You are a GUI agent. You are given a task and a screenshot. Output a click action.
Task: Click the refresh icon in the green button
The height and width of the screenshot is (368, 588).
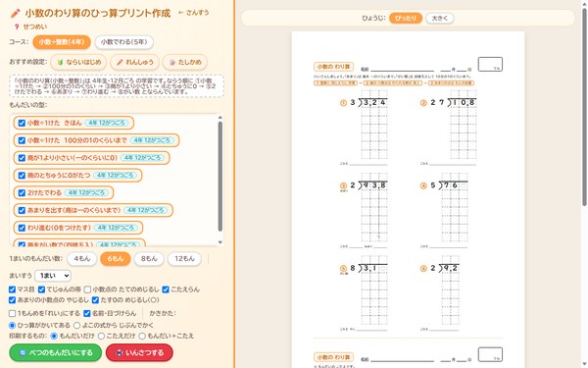pyautogui.click(x=23, y=352)
